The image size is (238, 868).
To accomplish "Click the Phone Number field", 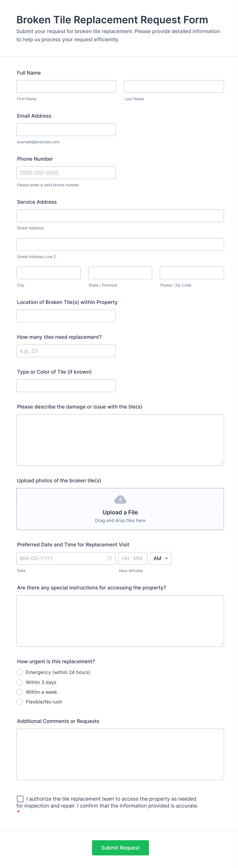I will pos(66,172).
